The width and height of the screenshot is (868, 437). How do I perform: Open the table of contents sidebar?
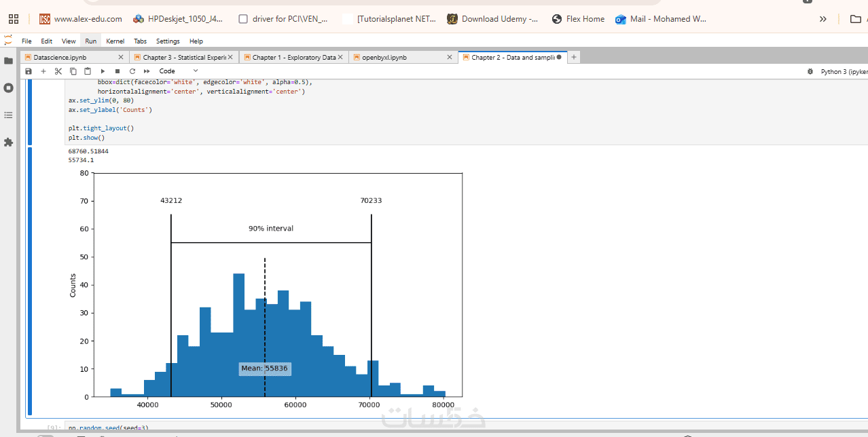(8, 115)
